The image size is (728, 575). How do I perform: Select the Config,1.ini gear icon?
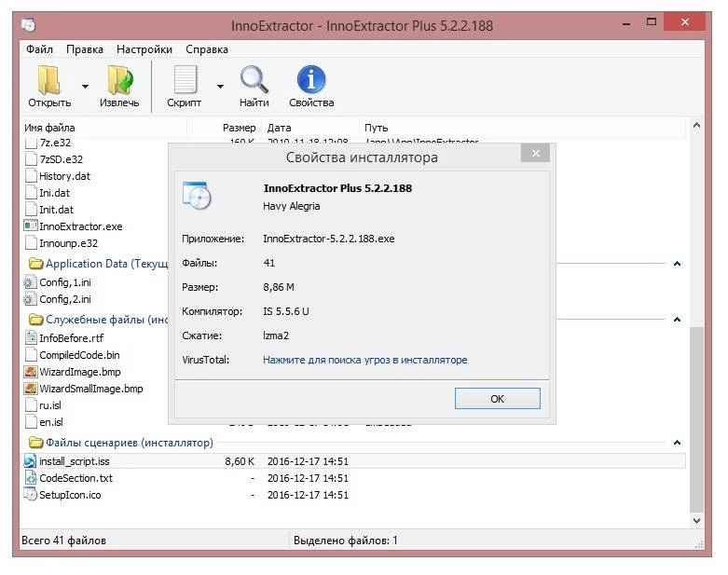[x=30, y=282]
